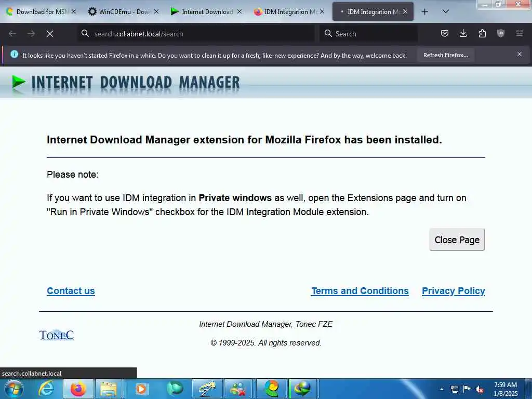
Task: Click the Refresh Firefox... button
Action: 445,55
